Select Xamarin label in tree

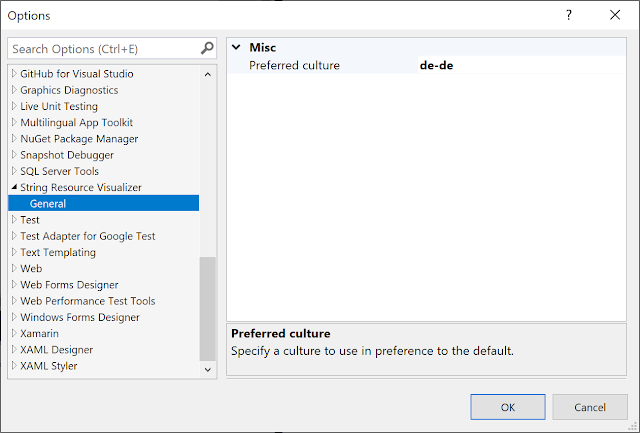tap(39, 333)
